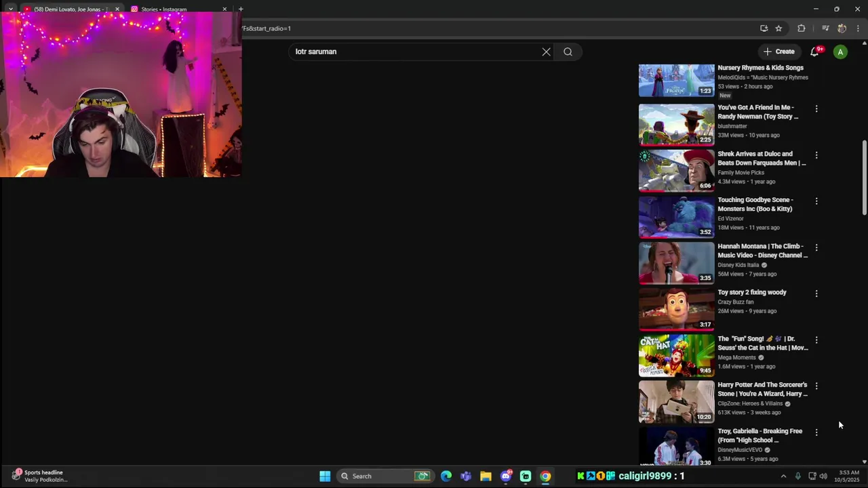Open the Cat in the Hat thumbnail

coord(676,355)
